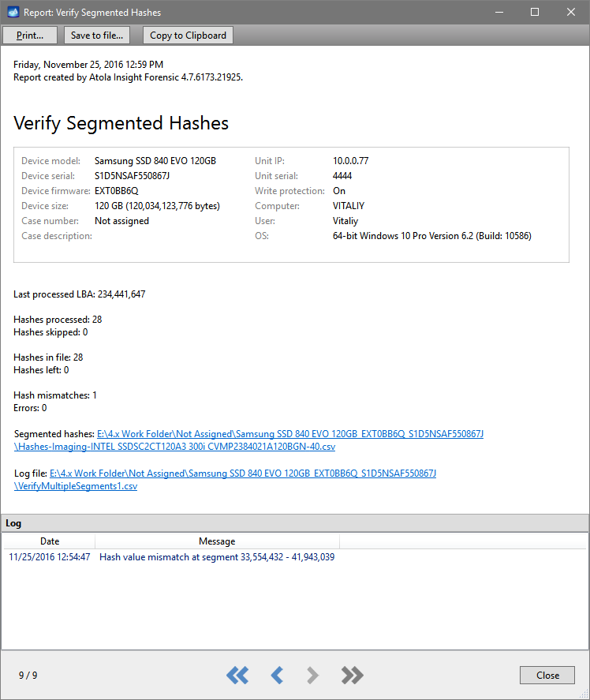Minimize the report window
This screenshot has width=590, height=700.
point(499,12)
